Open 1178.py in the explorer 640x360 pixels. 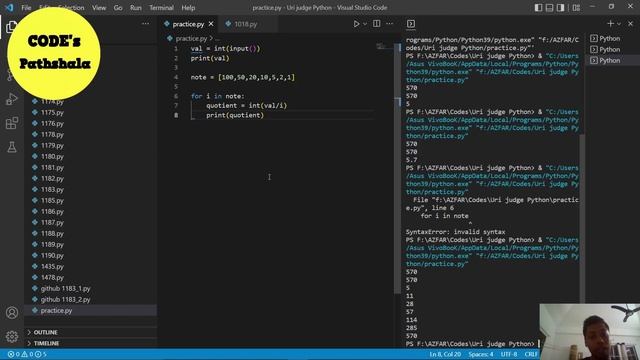pyautogui.click(x=52, y=134)
